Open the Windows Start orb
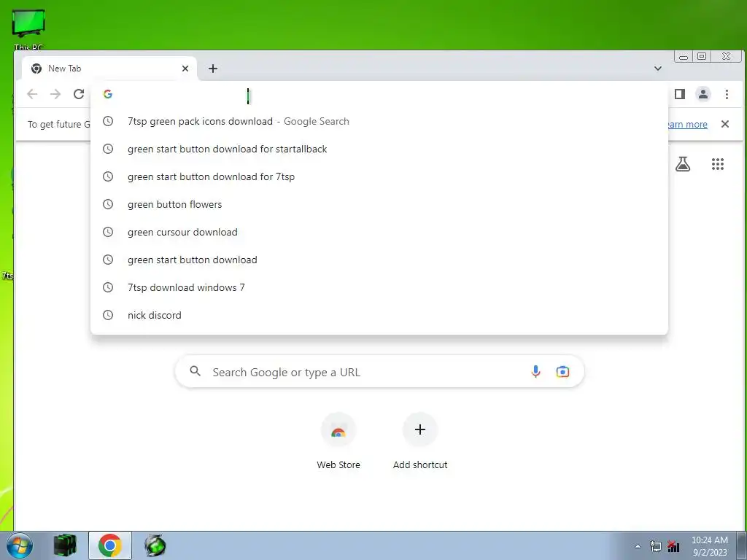 [x=20, y=545]
